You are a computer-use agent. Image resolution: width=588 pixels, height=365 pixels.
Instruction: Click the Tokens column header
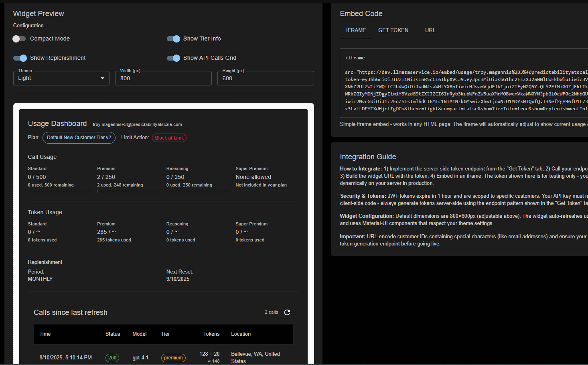point(211,334)
